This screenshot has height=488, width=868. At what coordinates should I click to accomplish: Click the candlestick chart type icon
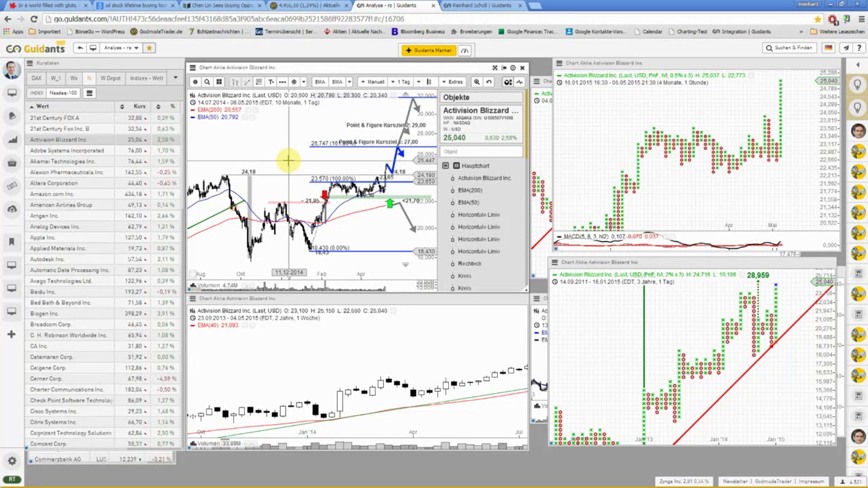pyautogui.click(x=429, y=82)
